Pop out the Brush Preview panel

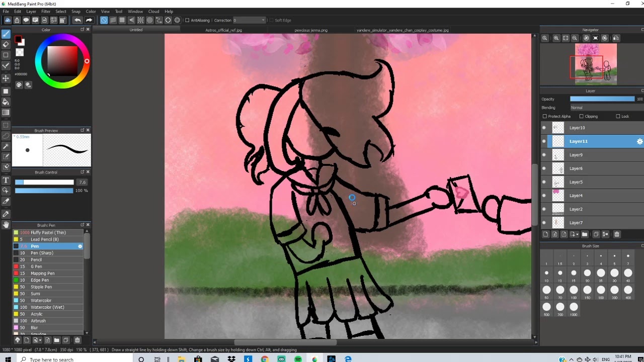click(x=83, y=130)
